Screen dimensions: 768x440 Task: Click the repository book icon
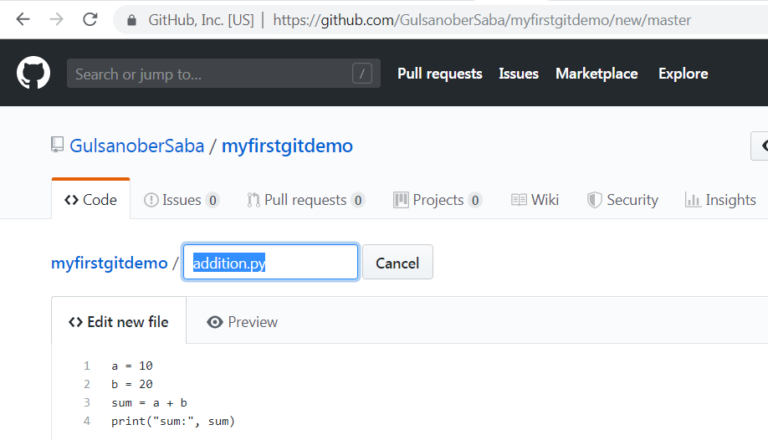click(x=57, y=145)
